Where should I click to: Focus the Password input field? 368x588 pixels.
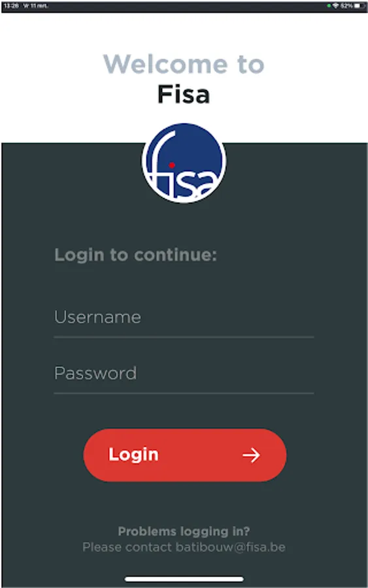(x=184, y=374)
